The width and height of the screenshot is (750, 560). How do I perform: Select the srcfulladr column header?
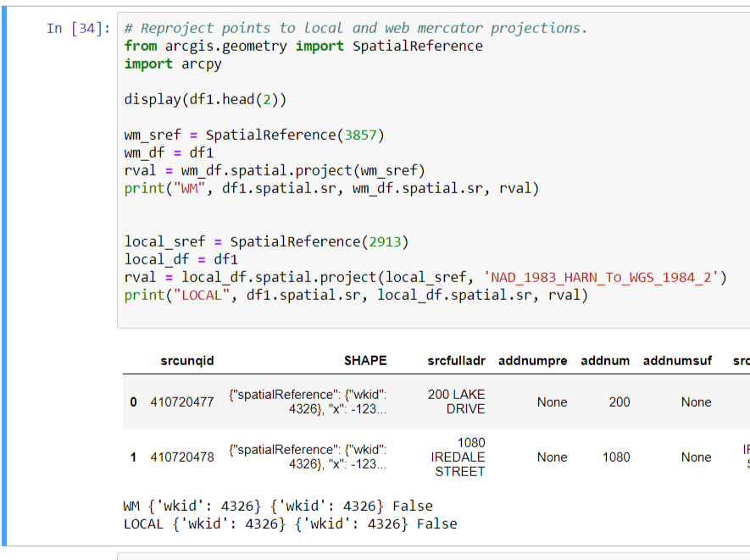coord(456,361)
